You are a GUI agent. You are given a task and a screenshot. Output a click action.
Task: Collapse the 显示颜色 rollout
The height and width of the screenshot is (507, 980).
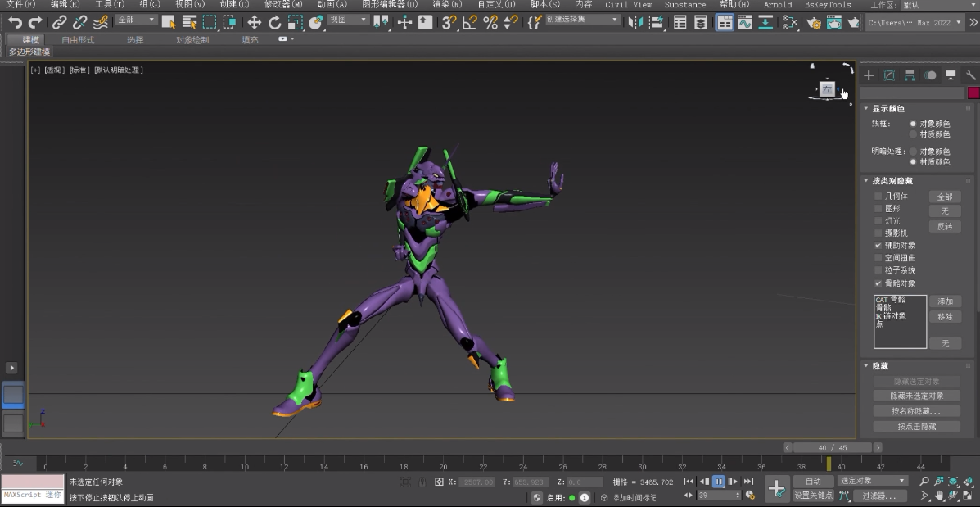click(866, 109)
